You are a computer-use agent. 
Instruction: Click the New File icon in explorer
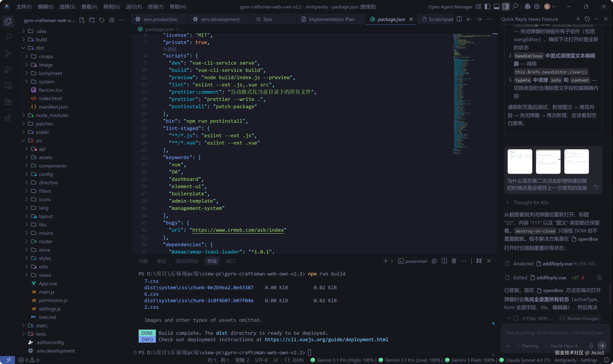click(x=82, y=20)
